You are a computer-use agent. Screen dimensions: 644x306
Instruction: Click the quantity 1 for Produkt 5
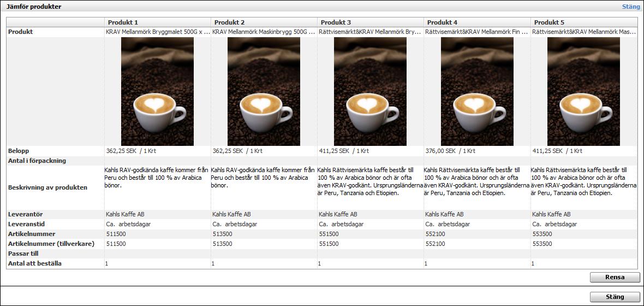(533, 263)
